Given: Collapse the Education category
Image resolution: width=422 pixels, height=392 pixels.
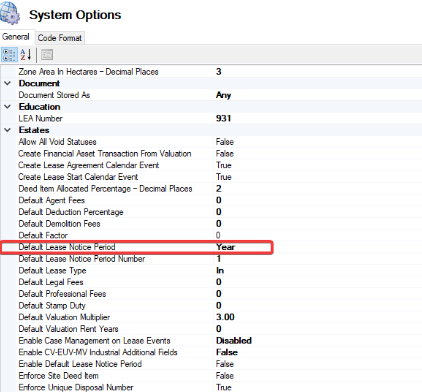Looking at the screenshot, I should point(8,107).
